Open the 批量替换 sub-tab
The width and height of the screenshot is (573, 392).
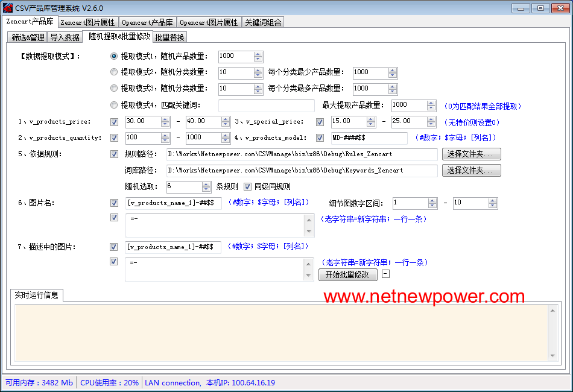[169, 37]
